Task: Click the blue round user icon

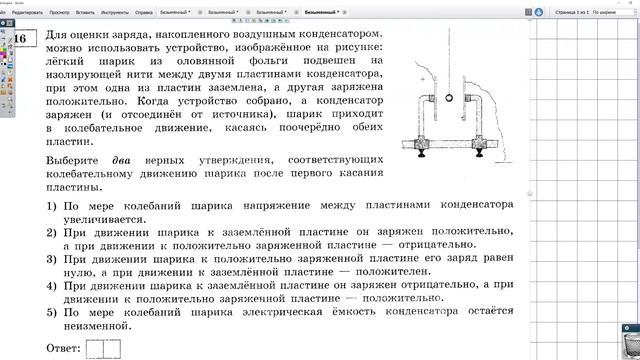Action: click(539, 12)
